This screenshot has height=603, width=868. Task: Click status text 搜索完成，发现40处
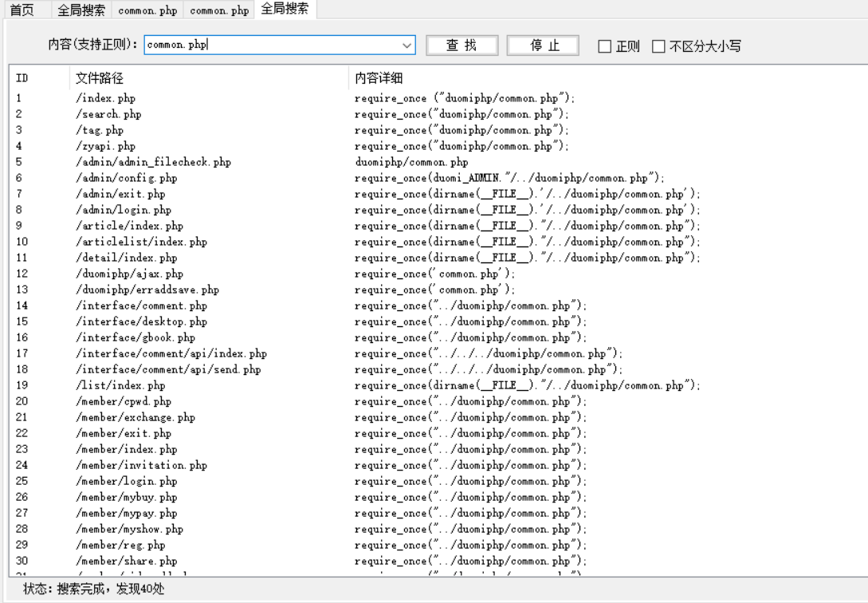(111, 589)
